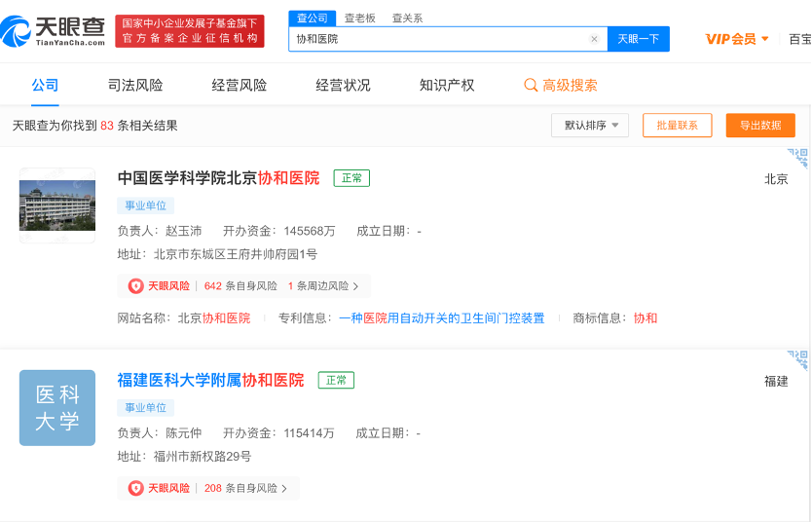
Task: Click the 导出数据 button
Action: pyautogui.click(x=760, y=126)
